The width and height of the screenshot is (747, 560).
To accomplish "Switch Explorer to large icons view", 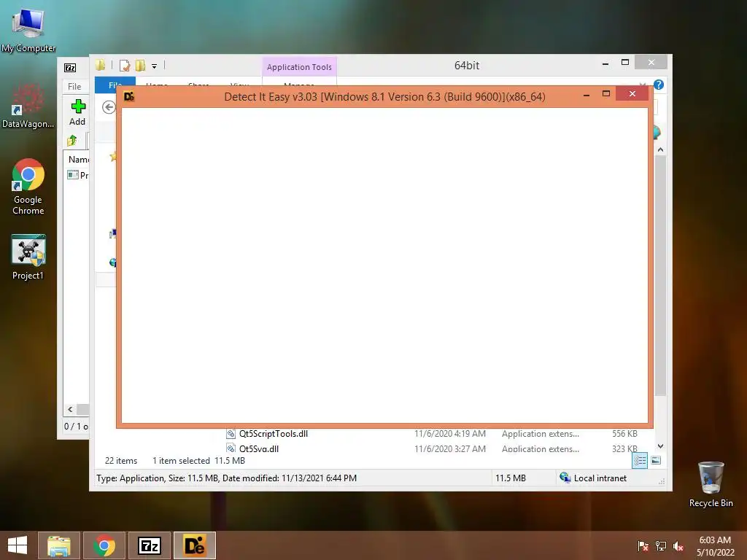I will click(656, 461).
